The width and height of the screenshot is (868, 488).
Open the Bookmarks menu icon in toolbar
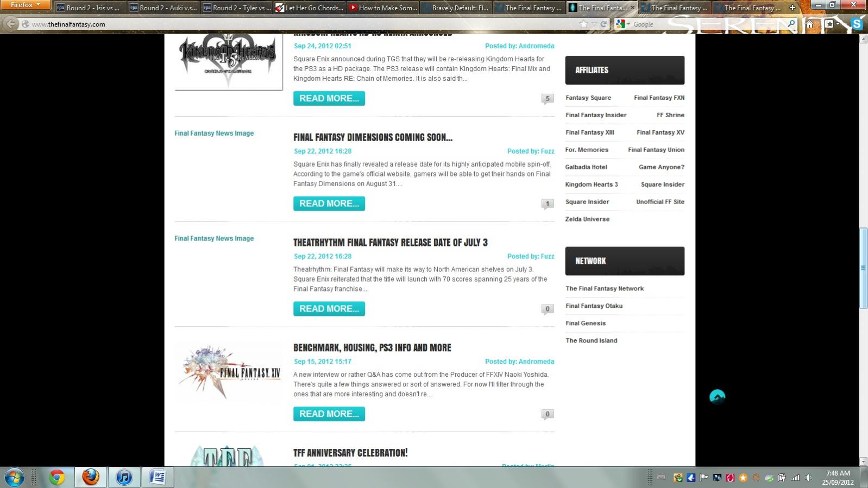click(x=829, y=24)
